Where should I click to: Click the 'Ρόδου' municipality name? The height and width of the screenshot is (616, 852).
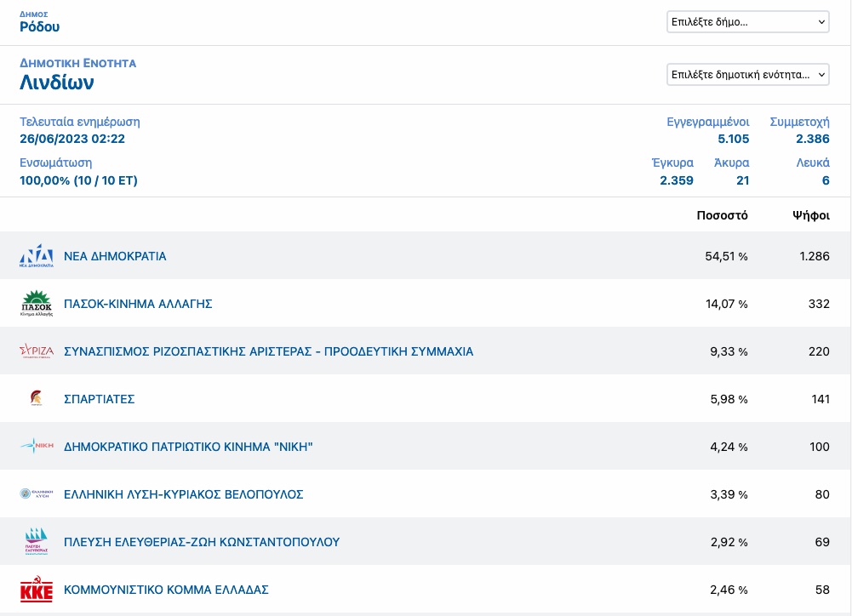pyautogui.click(x=40, y=26)
